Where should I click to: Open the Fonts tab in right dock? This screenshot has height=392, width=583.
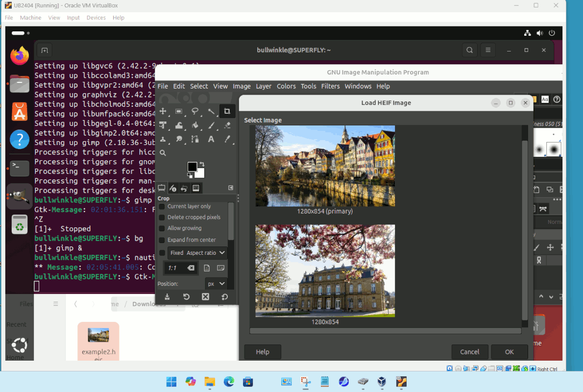pos(545,99)
